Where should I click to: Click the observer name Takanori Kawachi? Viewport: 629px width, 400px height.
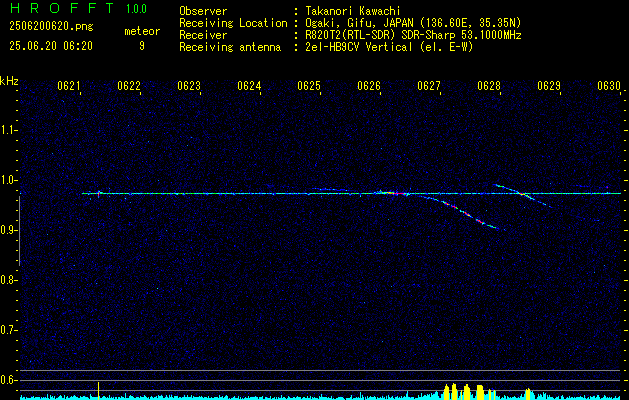(353, 11)
